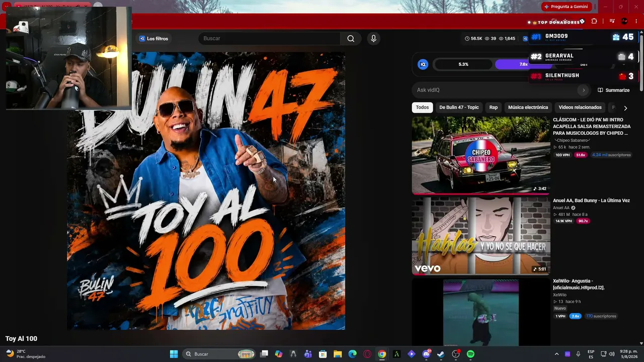Open the clock showing 9:28 p. m.
Image resolution: width=644 pixels, height=362 pixels.
(629, 354)
